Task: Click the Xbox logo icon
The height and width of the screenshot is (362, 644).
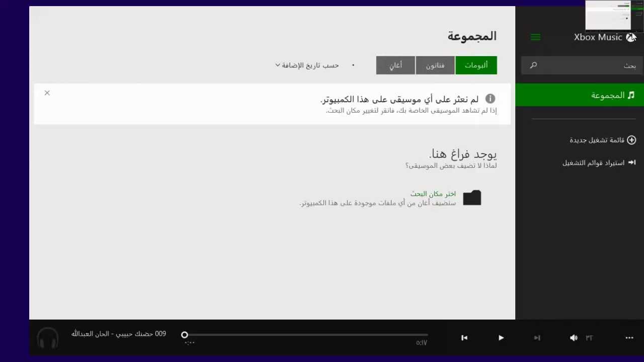Action: [630, 37]
